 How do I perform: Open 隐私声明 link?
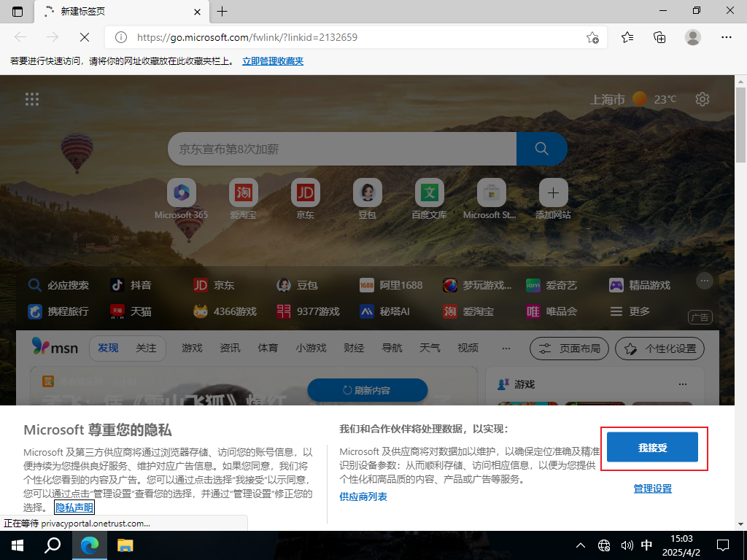coord(74,507)
